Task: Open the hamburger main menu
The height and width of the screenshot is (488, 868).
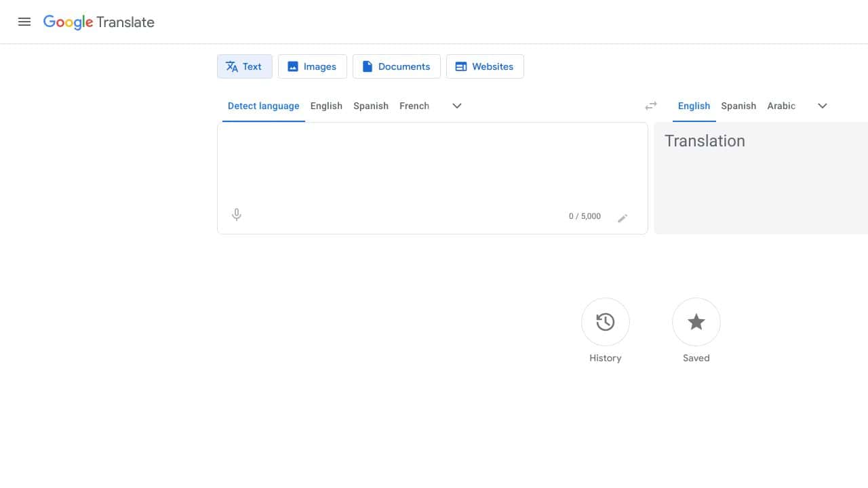Action: click(24, 22)
